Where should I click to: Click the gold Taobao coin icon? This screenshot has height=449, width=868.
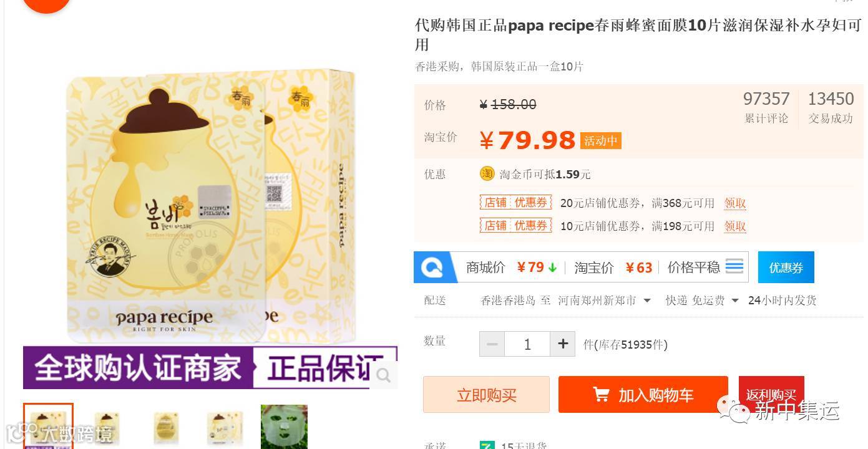[487, 174]
